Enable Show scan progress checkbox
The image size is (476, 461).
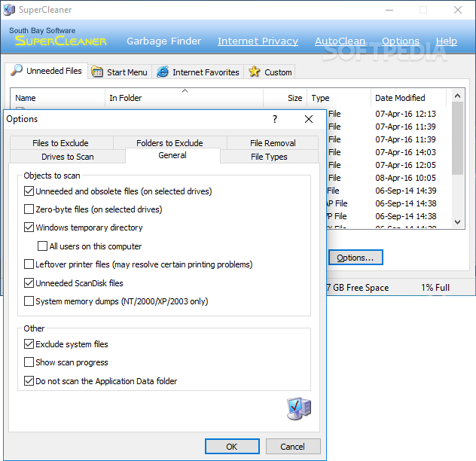tap(29, 362)
